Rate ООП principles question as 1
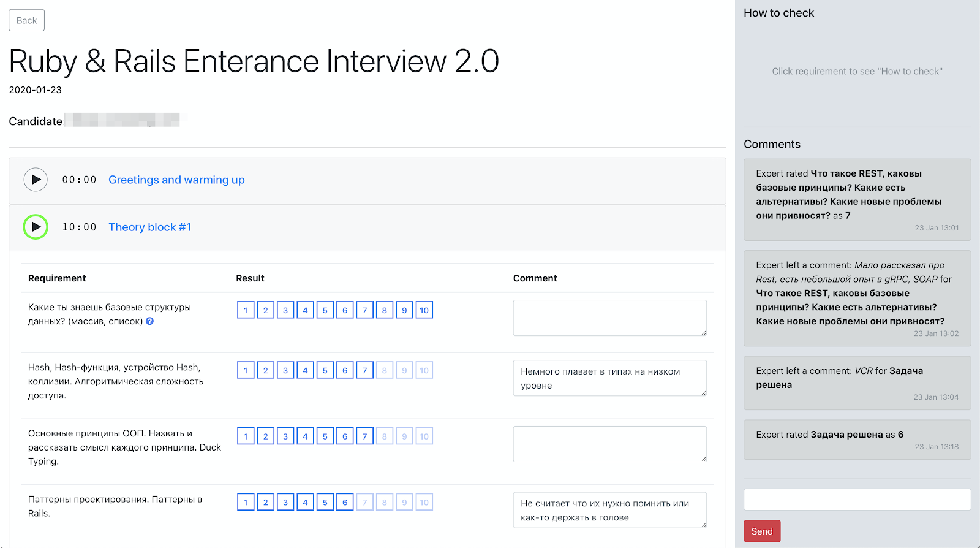The width and height of the screenshot is (980, 548). point(246,436)
